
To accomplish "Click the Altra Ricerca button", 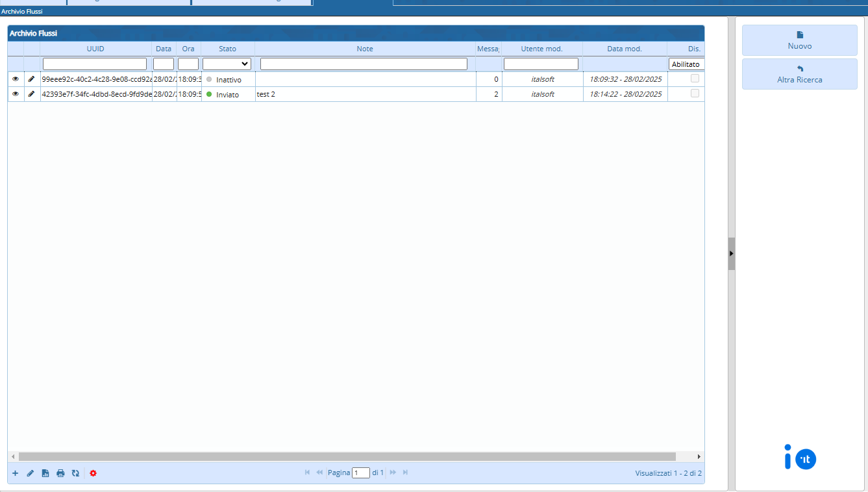I will click(x=799, y=74).
